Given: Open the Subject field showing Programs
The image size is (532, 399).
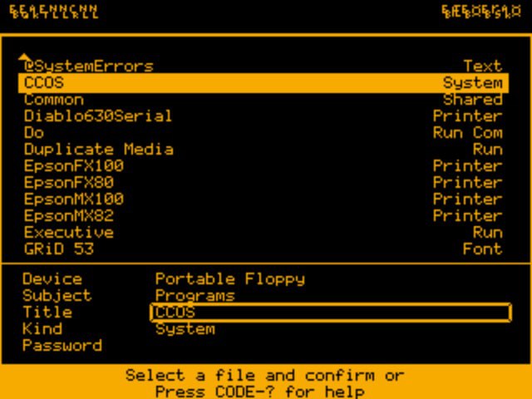Looking at the screenshot, I should tap(195, 296).
